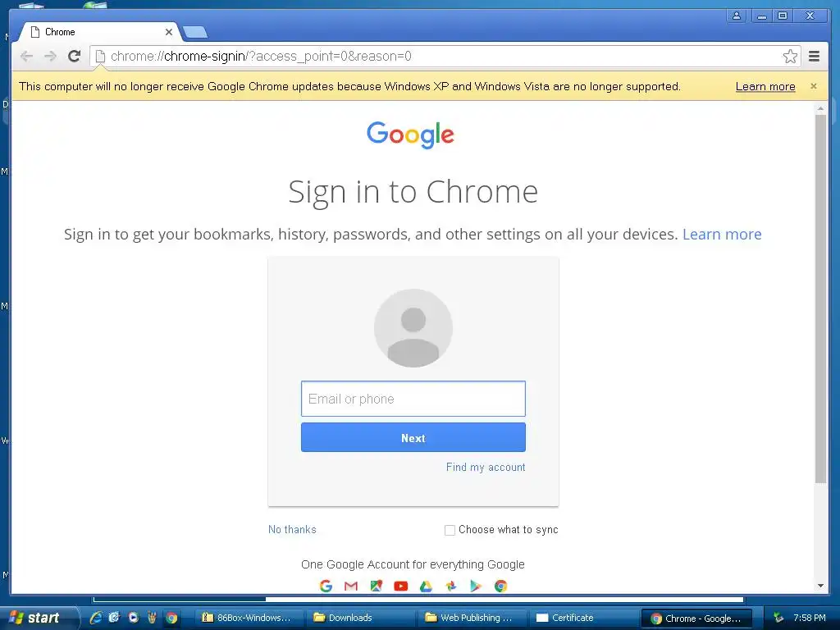The image size is (840, 630).
Task: Click the media player quick launch icon
Action: coord(134,618)
